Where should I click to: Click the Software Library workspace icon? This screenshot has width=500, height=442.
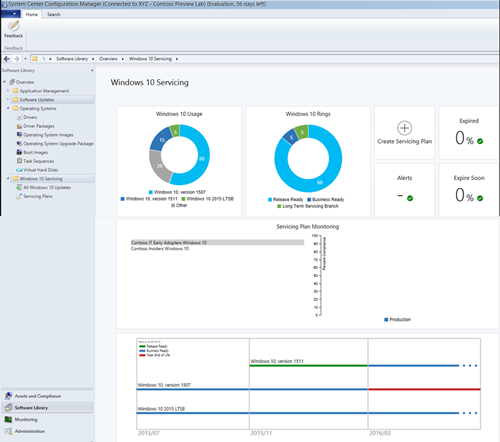pyautogui.click(x=8, y=408)
